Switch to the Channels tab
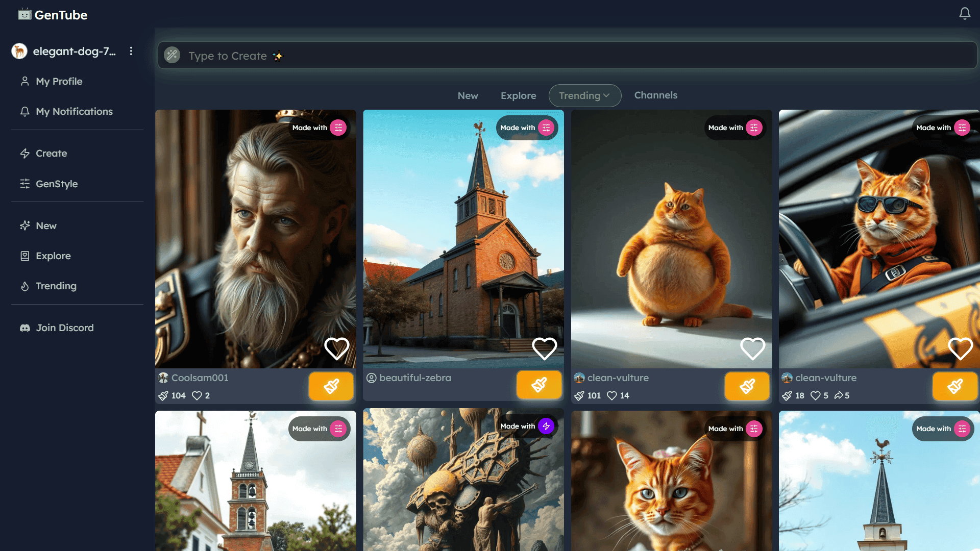 click(656, 95)
